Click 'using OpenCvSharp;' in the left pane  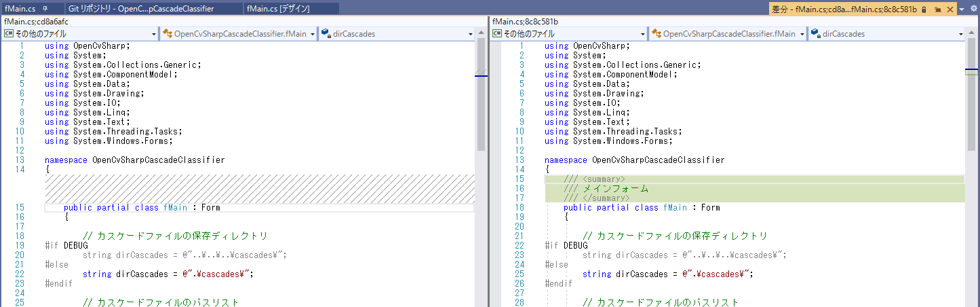point(87,46)
